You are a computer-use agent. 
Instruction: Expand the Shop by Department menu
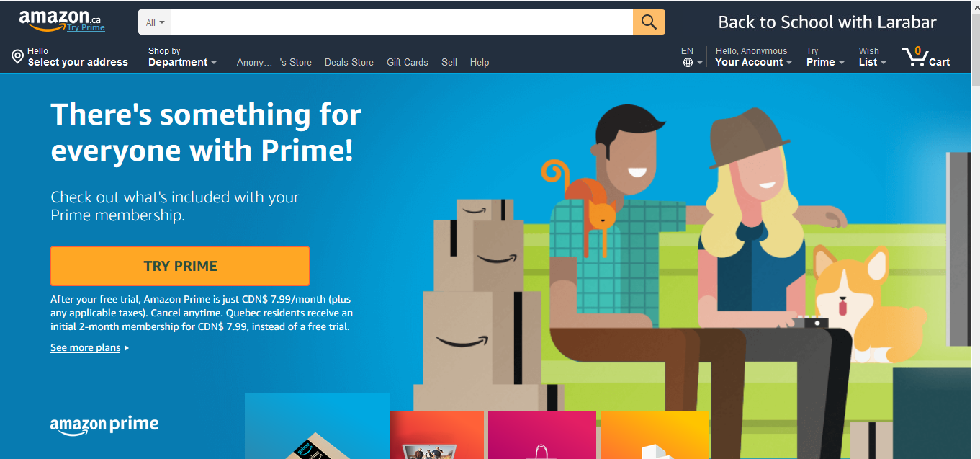(182, 57)
